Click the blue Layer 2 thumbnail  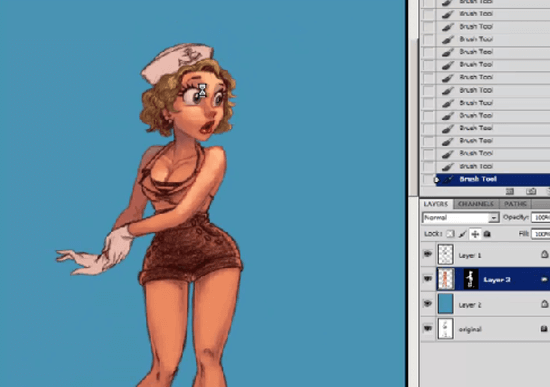click(445, 304)
